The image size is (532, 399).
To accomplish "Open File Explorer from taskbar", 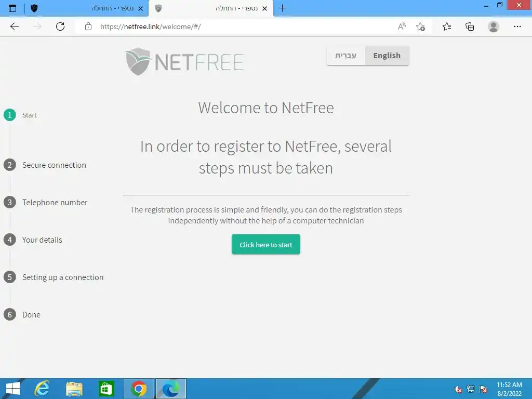I will pos(74,389).
